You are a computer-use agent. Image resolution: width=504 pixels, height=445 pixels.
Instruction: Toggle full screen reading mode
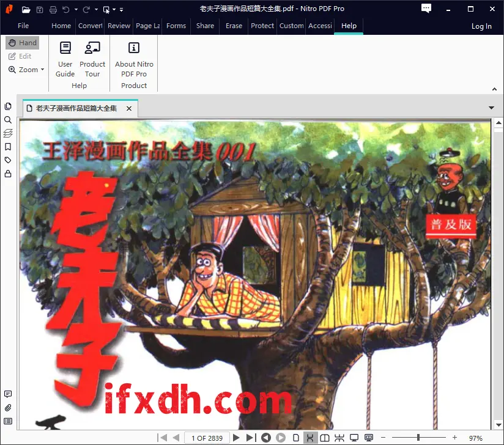pos(354,438)
